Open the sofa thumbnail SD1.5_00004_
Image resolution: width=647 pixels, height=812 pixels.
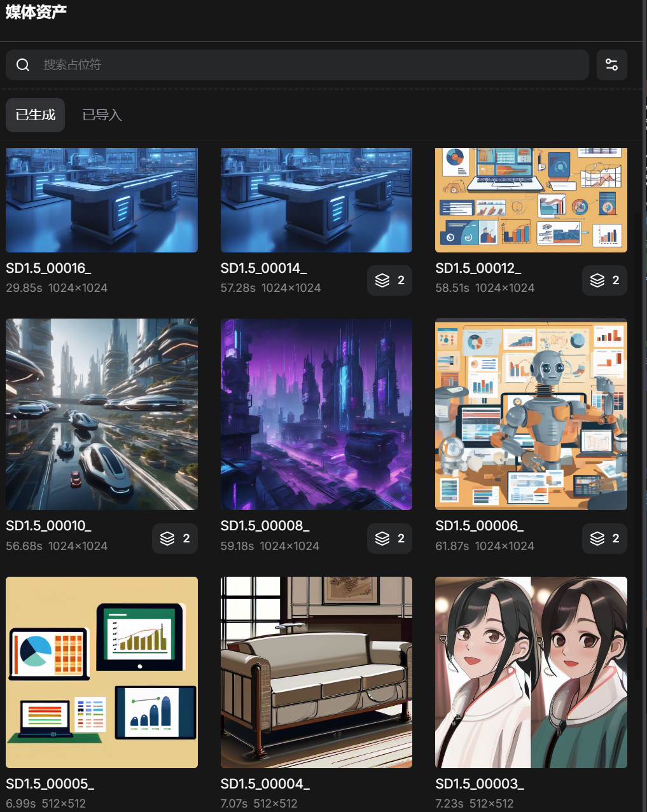(316, 672)
